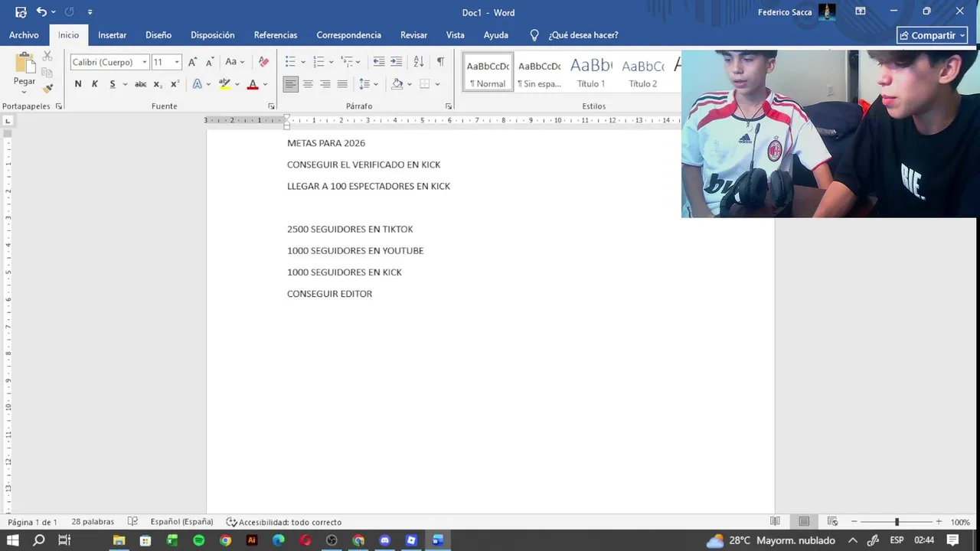The height and width of the screenshot is (551, 980).
Task: Click the Increase Indent icon
Action: coord(396,62)
